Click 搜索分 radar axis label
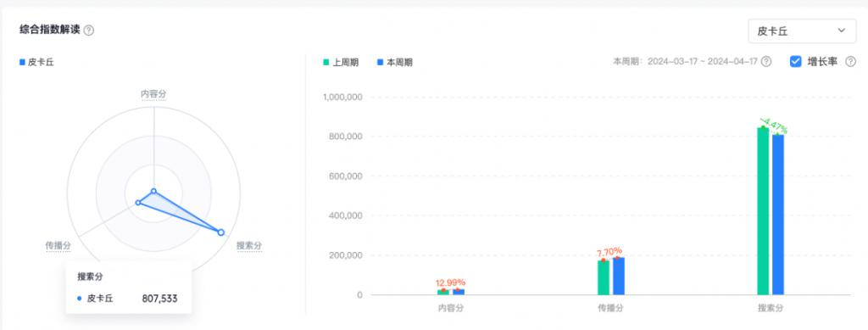 (249, 245)
